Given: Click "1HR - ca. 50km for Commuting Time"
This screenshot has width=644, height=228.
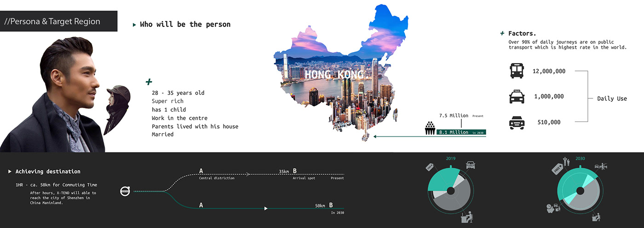Looking at the screenshot, I should 56,185.
